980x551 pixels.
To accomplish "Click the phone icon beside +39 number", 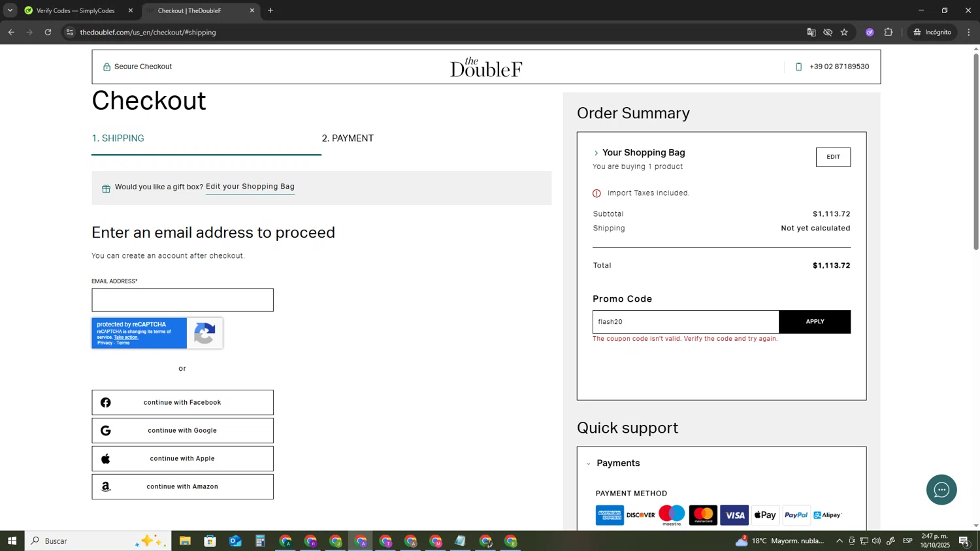I will click(x=798, y=67).
